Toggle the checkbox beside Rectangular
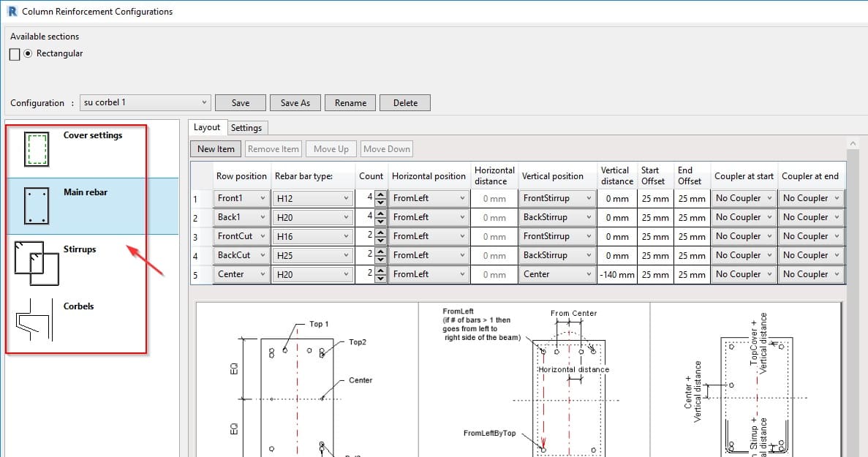 15,54
